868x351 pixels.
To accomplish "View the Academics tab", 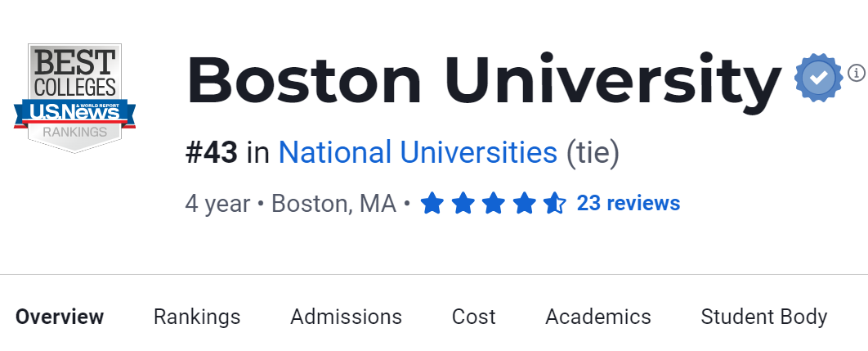I will (x=598, y=317).
